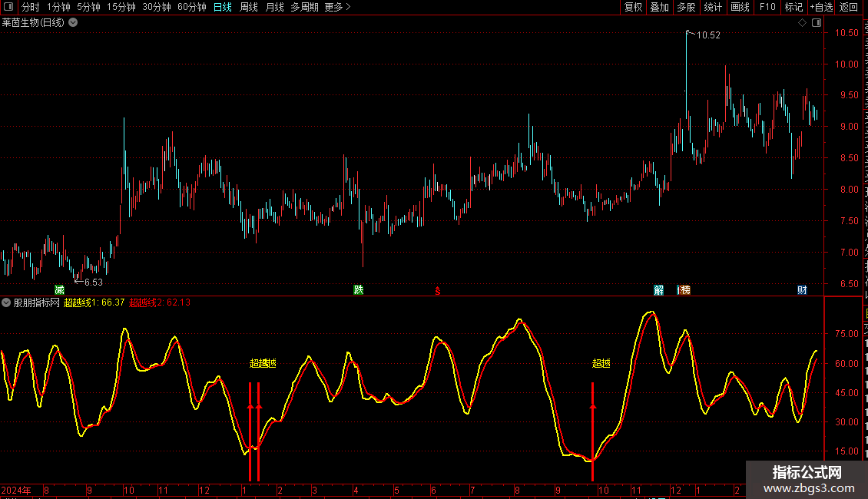Click the 标记 mark button
This screenshot has width=868, height=499.
[793, 7]
